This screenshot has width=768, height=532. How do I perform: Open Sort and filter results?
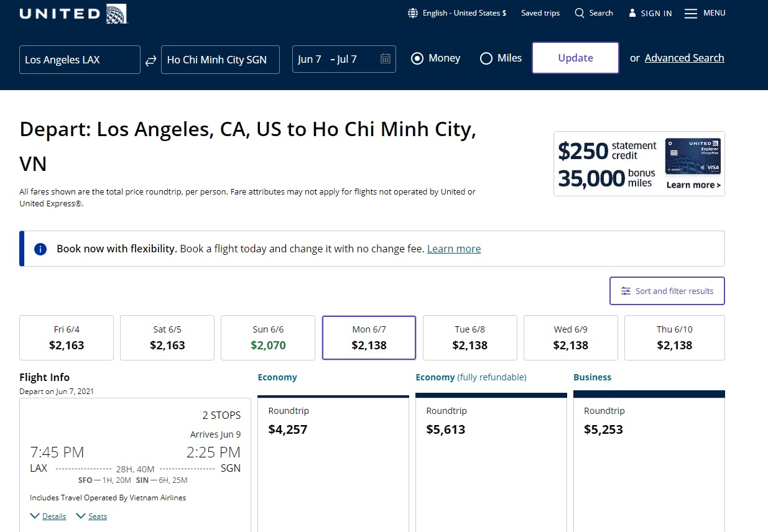tap(667, 291)
